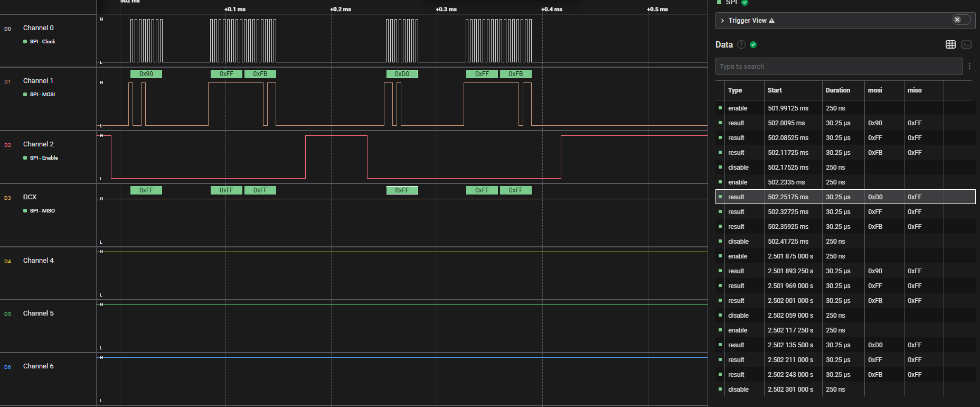Click the +0.5 ms timeline marker
The width and height of the screenshot is (980, 407).
click(657, 9)
